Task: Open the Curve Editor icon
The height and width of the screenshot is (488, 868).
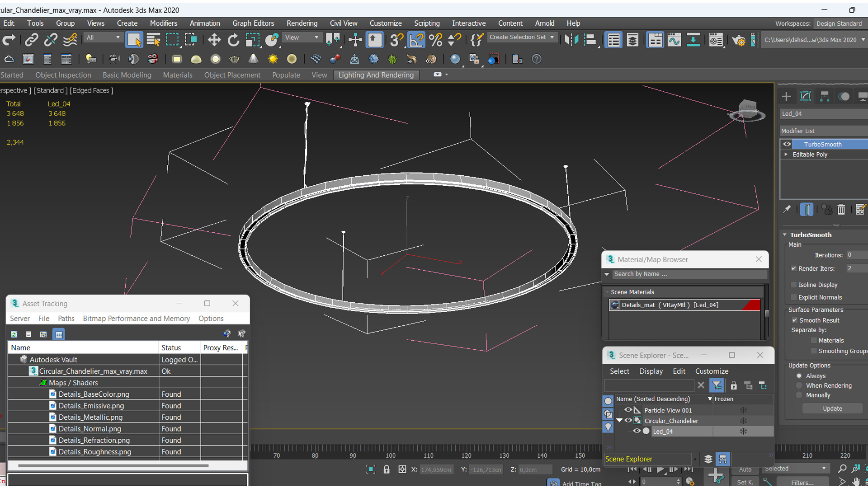Action: point(674,40)
